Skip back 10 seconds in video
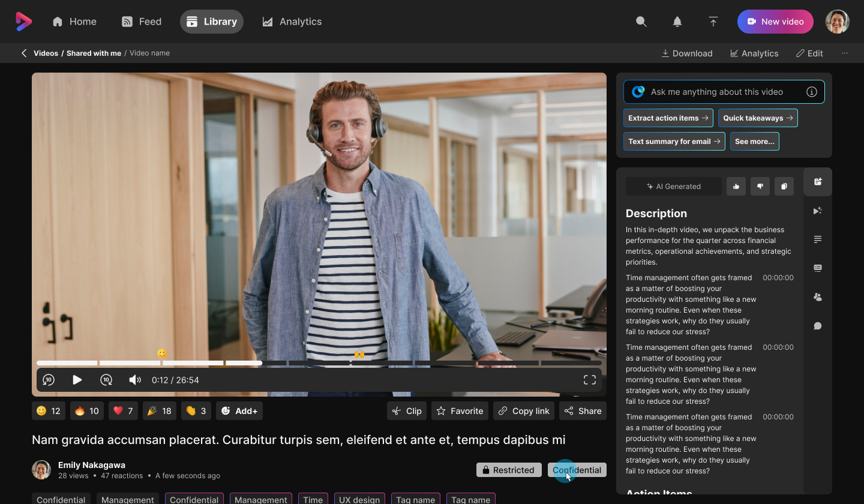 49,380
